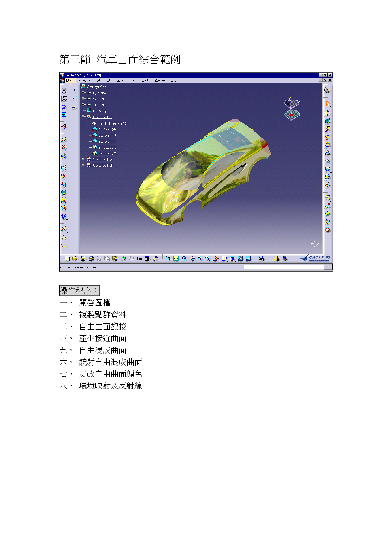Click the bottom shaded-cube icon on right toolbar

pos(328,230)
